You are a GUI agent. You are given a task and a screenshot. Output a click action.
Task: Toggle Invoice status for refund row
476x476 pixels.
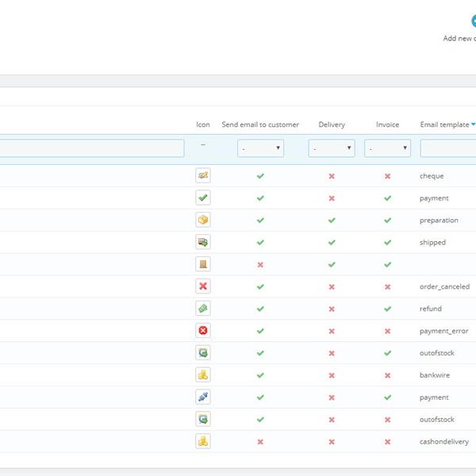pos(387,309)
